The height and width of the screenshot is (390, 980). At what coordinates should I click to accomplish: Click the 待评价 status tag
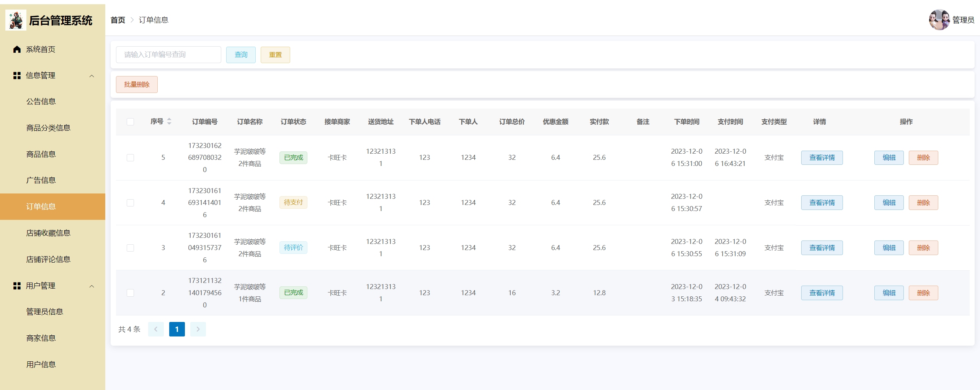pos(293,247)
